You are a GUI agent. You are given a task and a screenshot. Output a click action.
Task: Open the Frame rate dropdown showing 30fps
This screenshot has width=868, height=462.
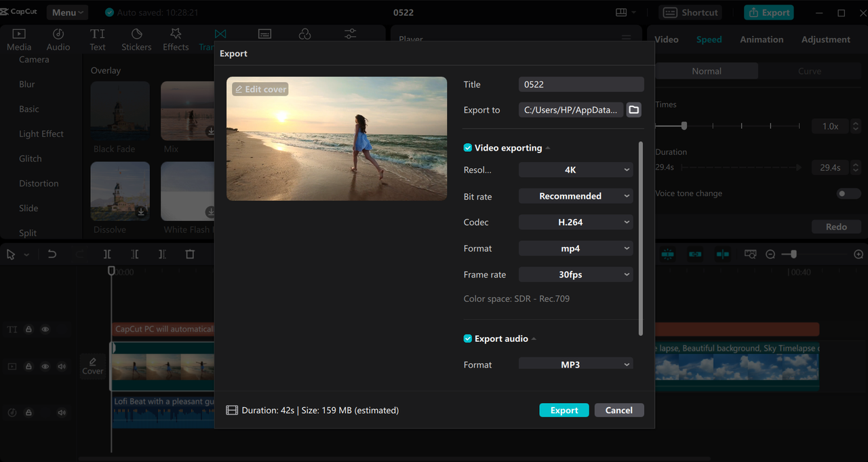tap(576, 275)
